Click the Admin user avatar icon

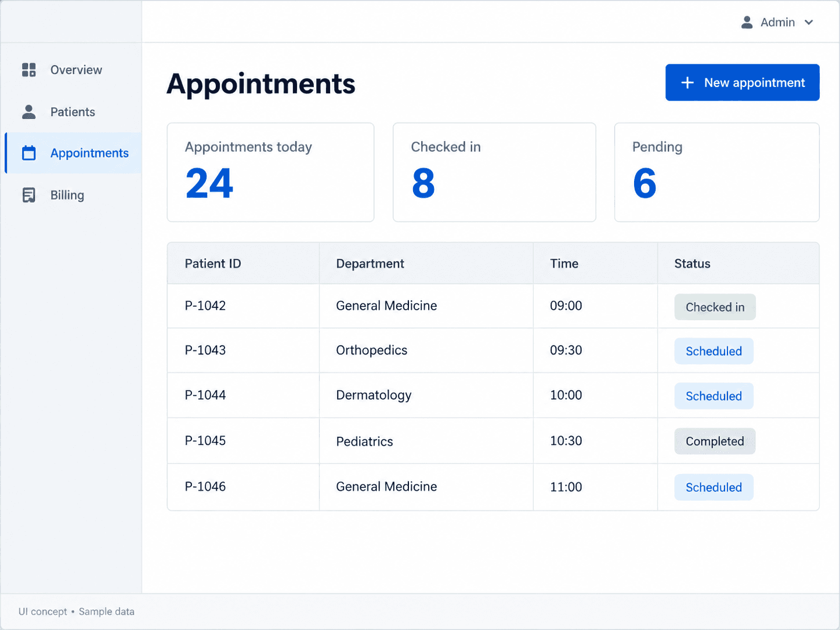click(x=747, y=22)
